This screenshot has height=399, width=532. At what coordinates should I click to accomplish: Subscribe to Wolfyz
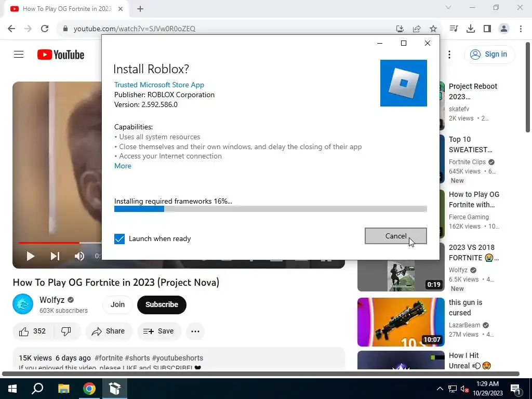tap(162, 304)
